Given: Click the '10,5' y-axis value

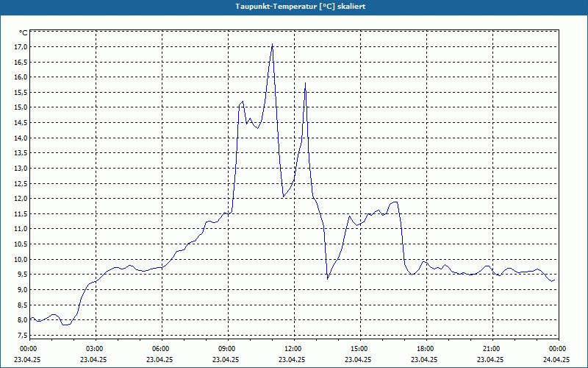Looking at the screenshot, I should [21, 244].
